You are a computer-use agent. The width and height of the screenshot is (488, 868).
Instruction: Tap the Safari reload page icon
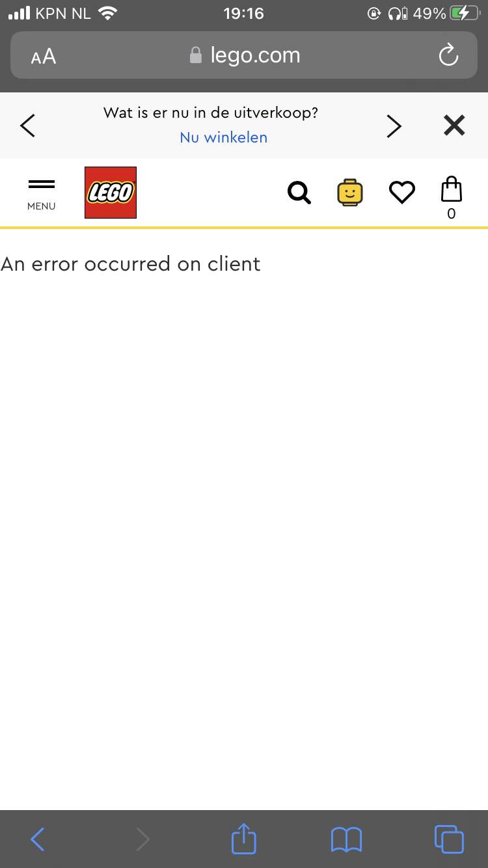coord(448,56)
